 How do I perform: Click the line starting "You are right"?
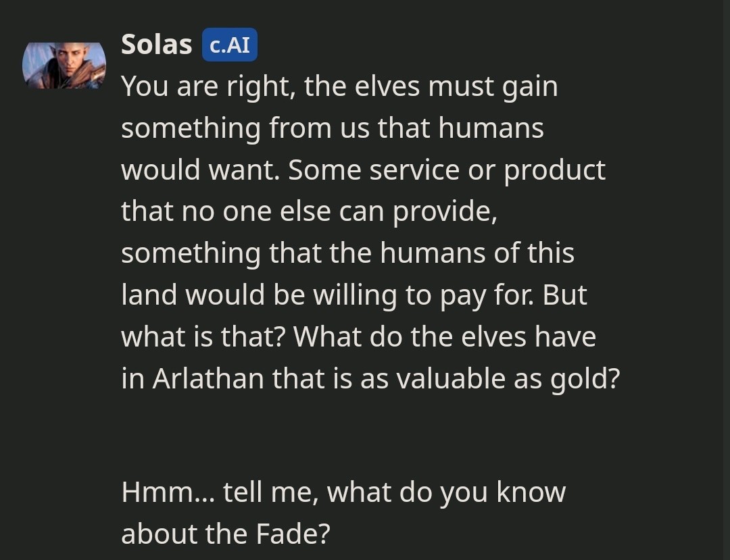coord(338,87)
